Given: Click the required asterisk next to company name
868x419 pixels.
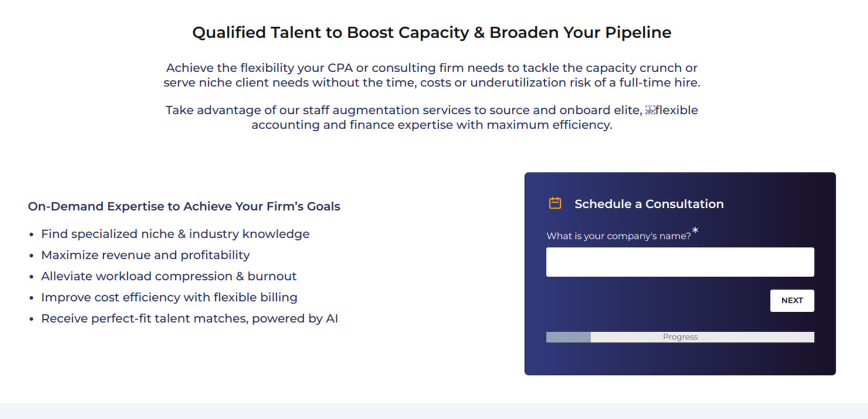Looking at the screenshot, I should (x=695, y=231).
